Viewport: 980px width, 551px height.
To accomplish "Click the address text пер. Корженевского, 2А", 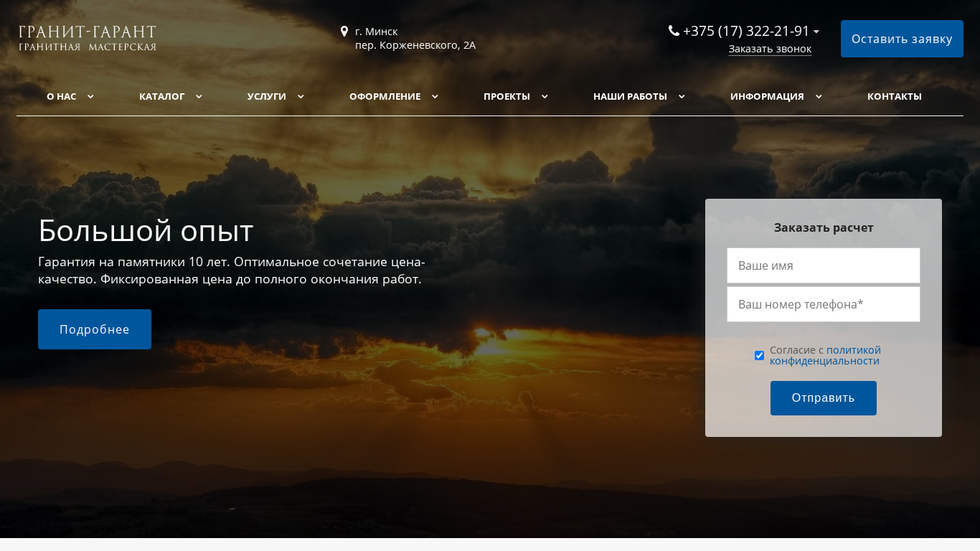I will pyautogui.click(x=415, y=45).
